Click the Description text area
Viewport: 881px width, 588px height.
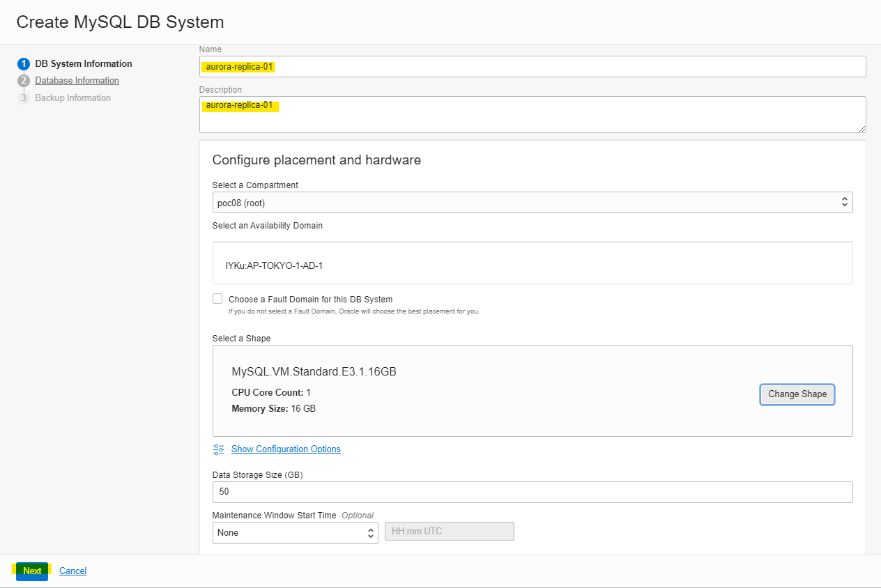[x=533, y=114]
